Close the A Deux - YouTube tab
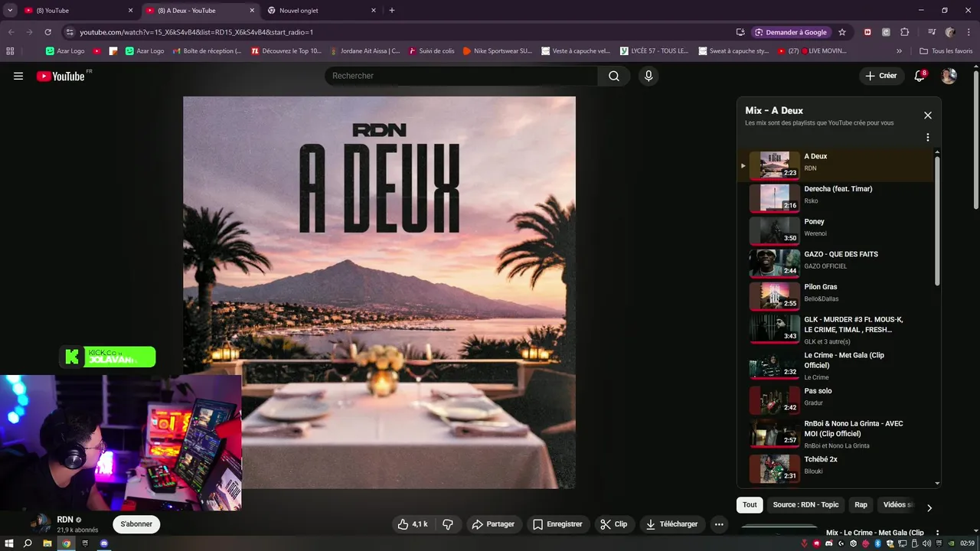This screenshot has height=551, width=980. click(252, 11)
